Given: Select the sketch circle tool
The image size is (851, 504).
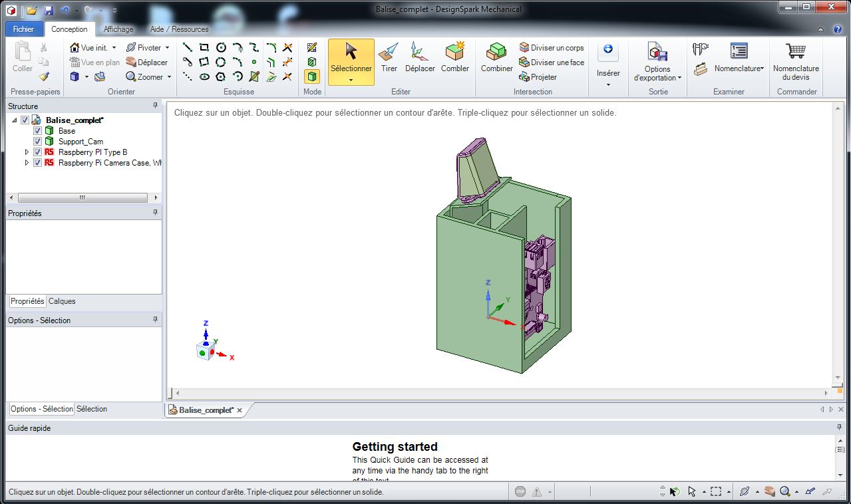Looking at the screenshot, I should (221, 47).
